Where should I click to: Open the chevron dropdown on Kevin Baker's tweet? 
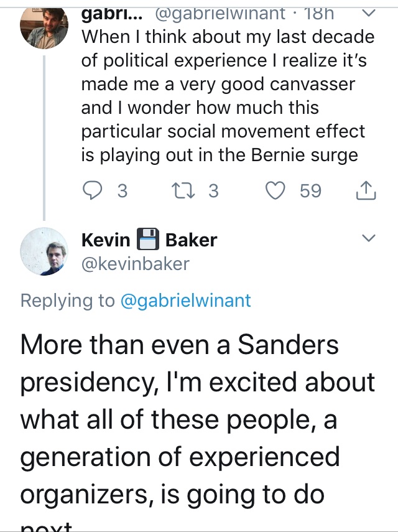368,238
